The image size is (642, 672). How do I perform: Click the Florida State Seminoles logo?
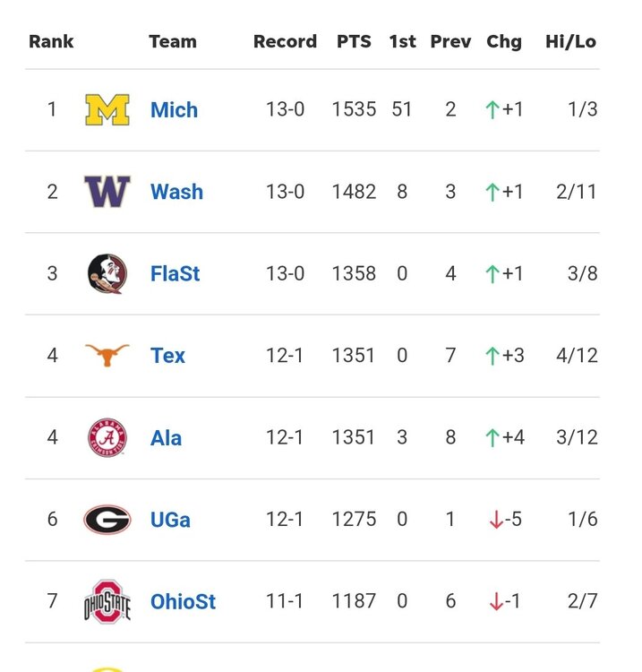point(107,274)
